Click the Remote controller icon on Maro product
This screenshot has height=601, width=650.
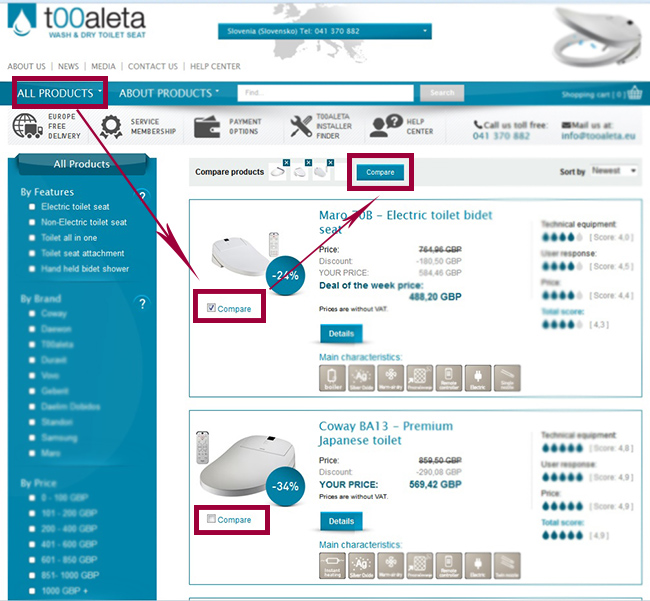point(449,378)
